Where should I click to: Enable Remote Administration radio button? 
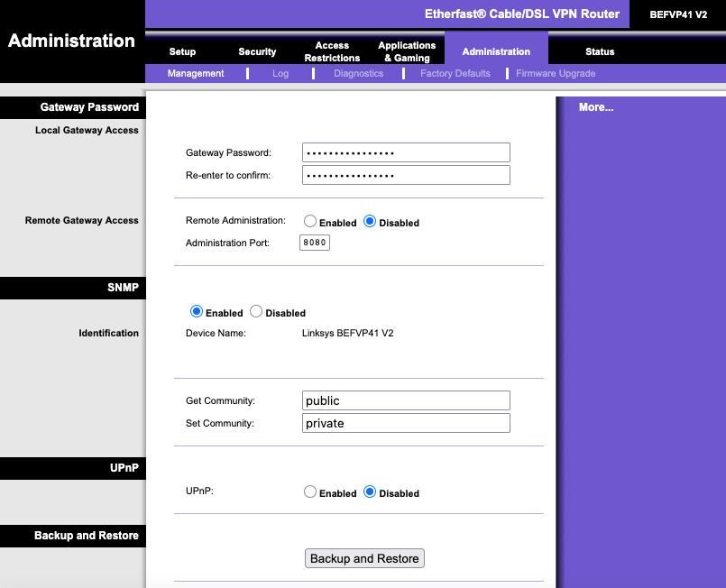[x=309, y=221]
